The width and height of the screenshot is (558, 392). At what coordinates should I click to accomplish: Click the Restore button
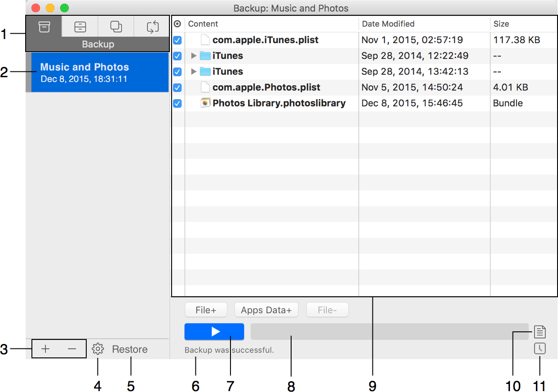(130, 349)
